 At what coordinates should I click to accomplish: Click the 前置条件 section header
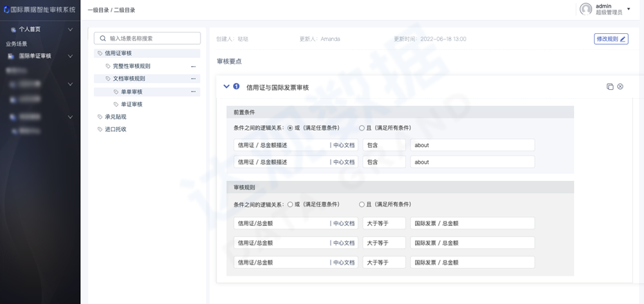click(x=400, y=112)
